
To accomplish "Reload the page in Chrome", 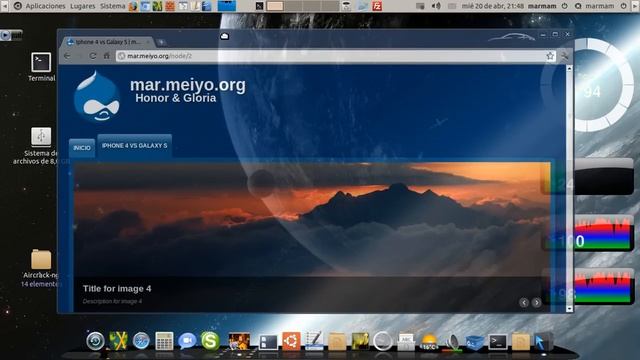I will 93,56.
